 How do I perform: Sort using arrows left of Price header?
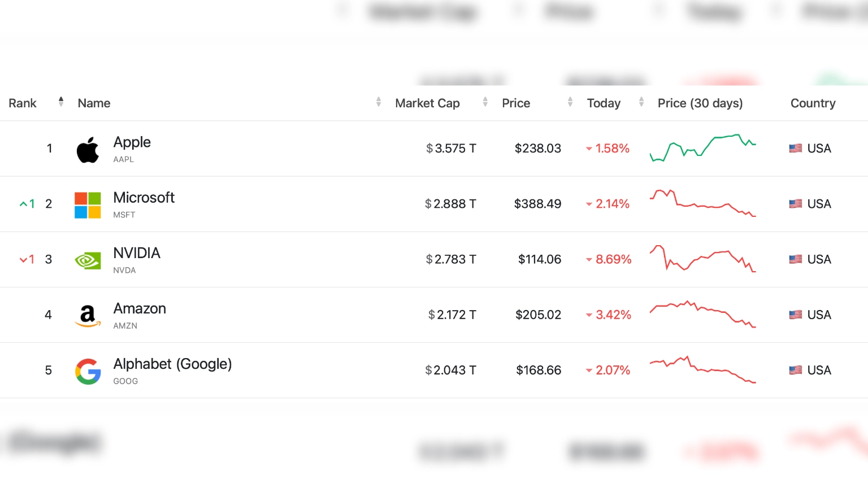pyautogui.click(x=485, y=102)
